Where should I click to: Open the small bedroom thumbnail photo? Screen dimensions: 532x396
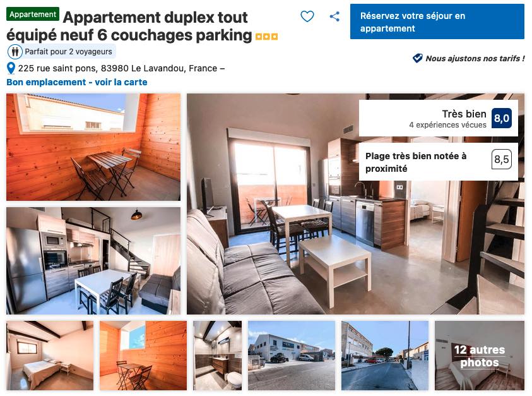point(50,356)
